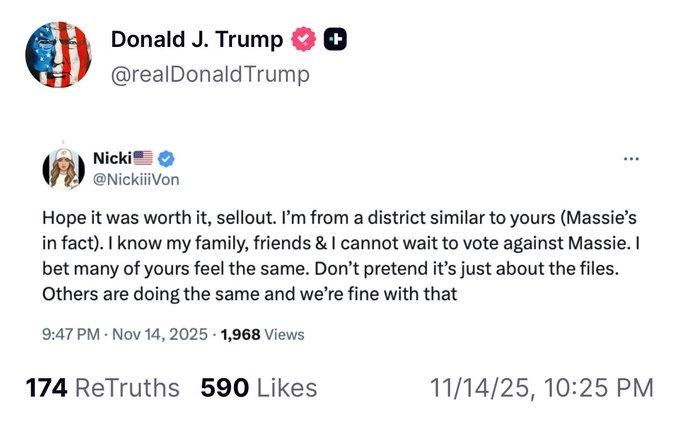Open the @NickiiiVon handle link
The width and height of the screenshot is (680, 423).
click(136, 178)
